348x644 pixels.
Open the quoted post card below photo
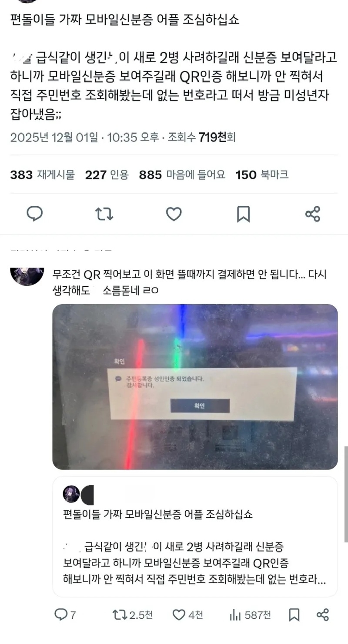(x=195, y=537)
